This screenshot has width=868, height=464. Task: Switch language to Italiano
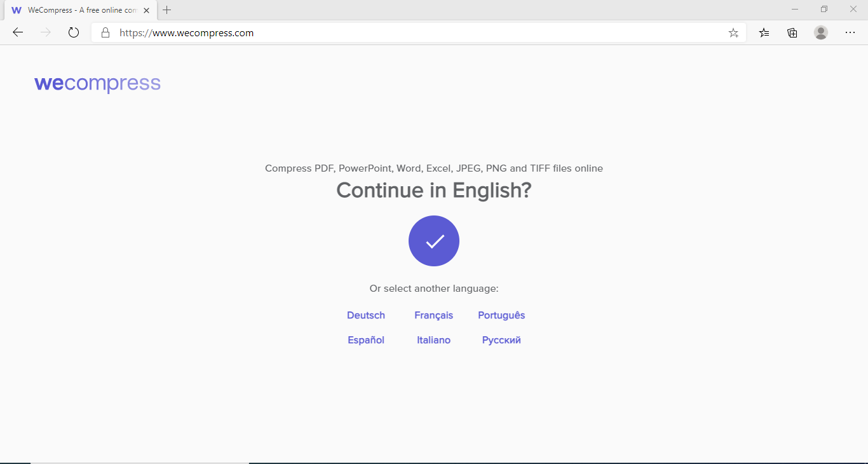pos(434,340)
